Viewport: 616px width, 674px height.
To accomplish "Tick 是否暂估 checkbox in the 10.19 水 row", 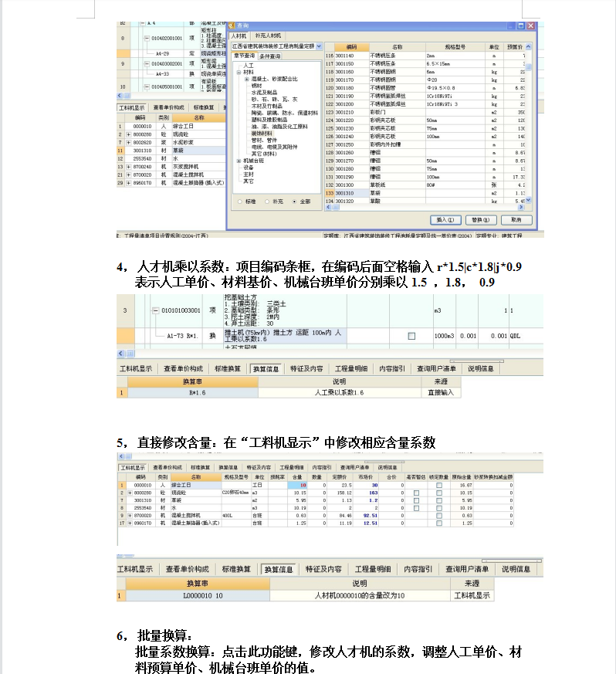I will pos(416,508).
